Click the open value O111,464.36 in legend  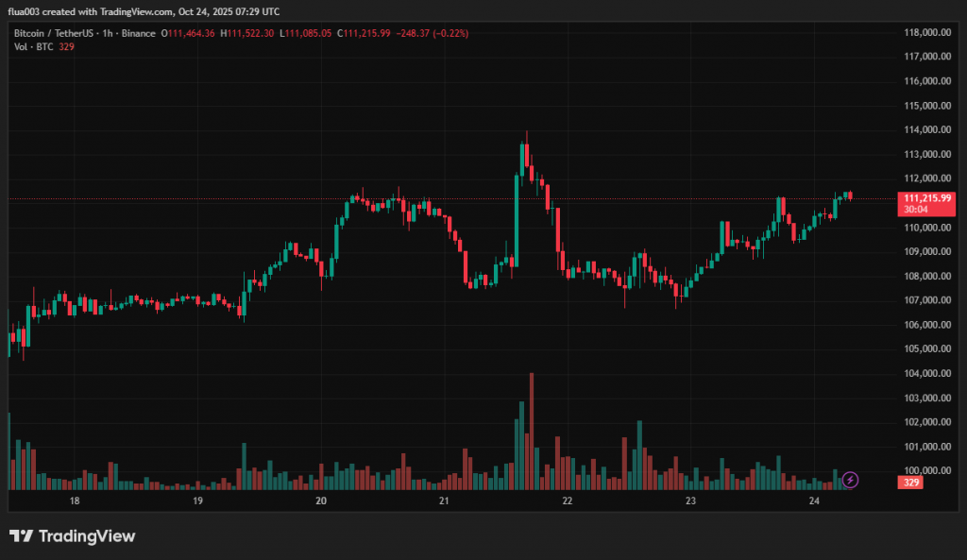(x=189, y=33)
